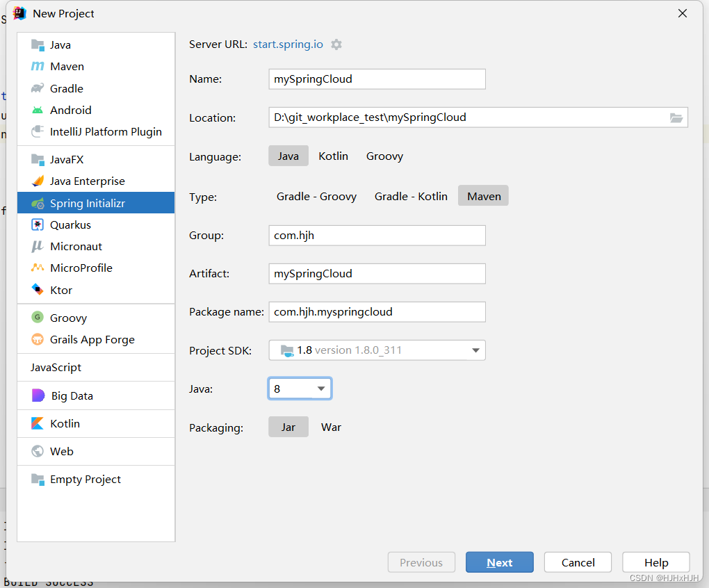Click the Quarkus icon
This screenshot has height=588, width=709.
(38, 224)
